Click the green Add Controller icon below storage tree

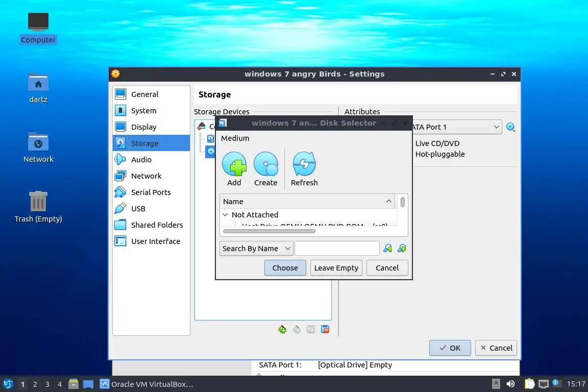coord(282,329)
